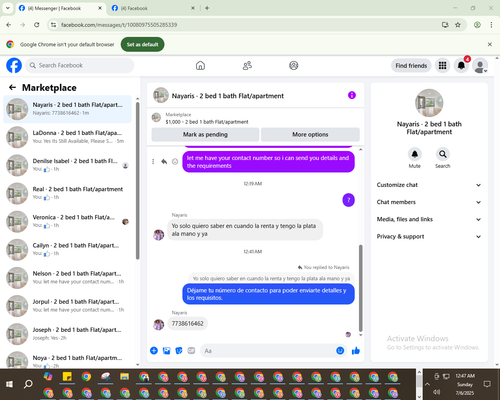
Task: Open File Explorer from taskbar
Action: click(x=125, y=377)
